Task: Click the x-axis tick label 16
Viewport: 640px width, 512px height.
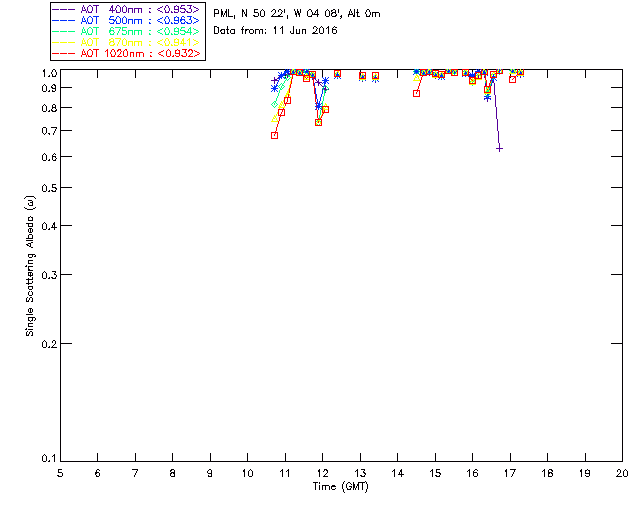Action: point(472,473)
